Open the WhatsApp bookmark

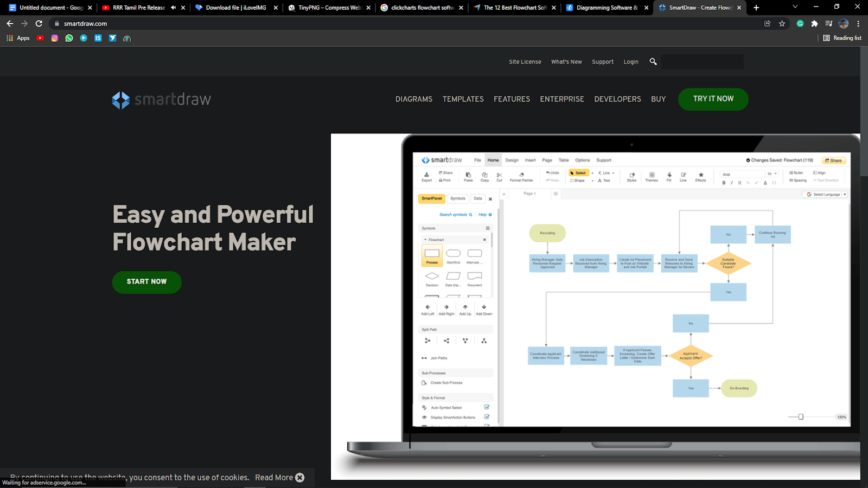pyautogui.click(x=69, y=38)
